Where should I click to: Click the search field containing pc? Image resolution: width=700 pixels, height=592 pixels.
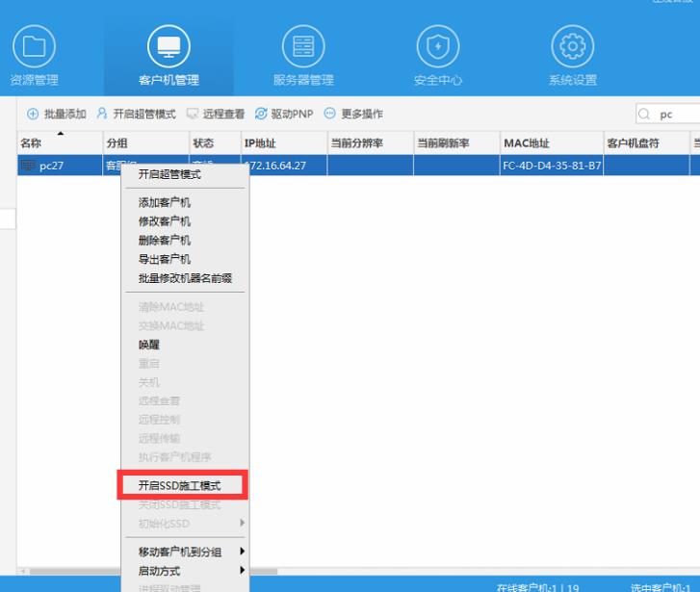(x=676, y=115)
